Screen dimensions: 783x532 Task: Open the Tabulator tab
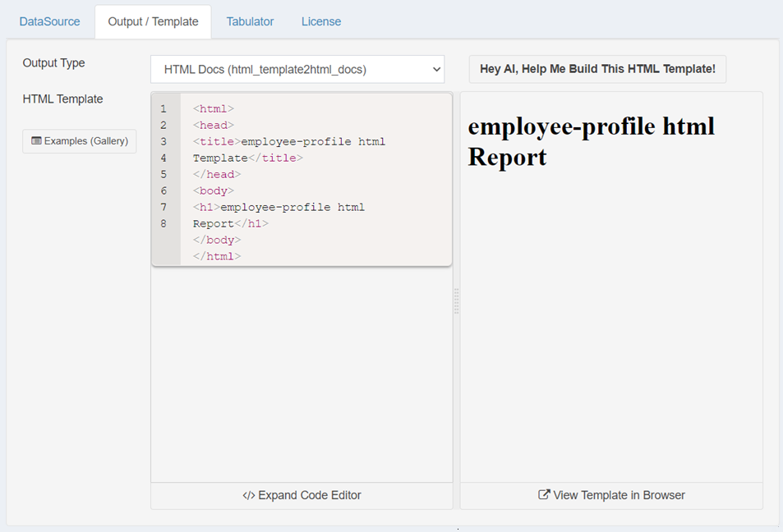pos(250,21)
